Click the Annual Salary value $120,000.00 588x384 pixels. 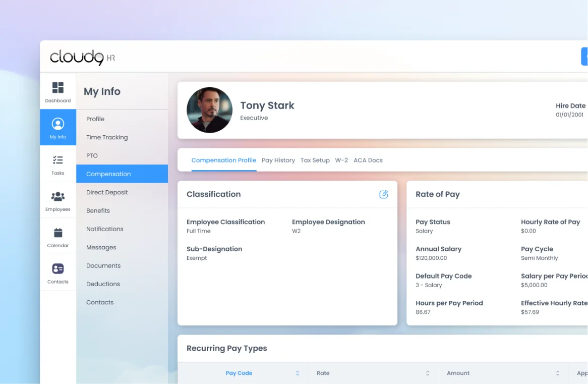tap(431, 258)
